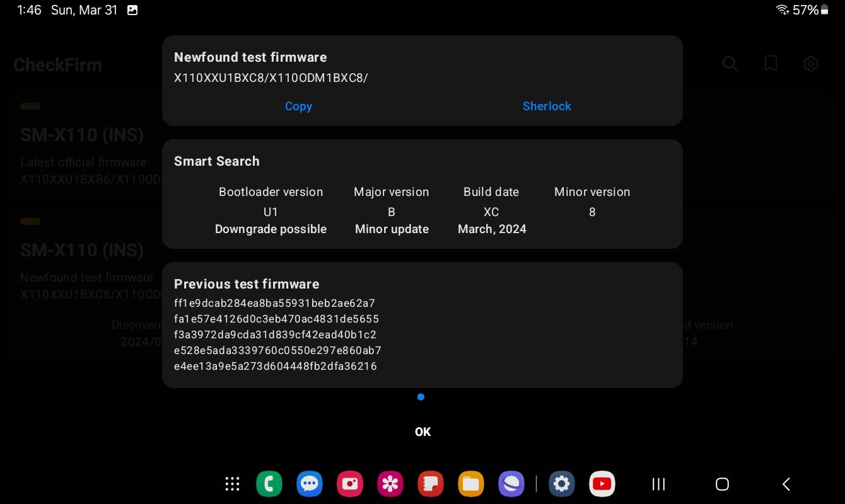Click the CheckFirm bookmark icon
The width and height of the screenshot is (845, 504).
point(771,64)
